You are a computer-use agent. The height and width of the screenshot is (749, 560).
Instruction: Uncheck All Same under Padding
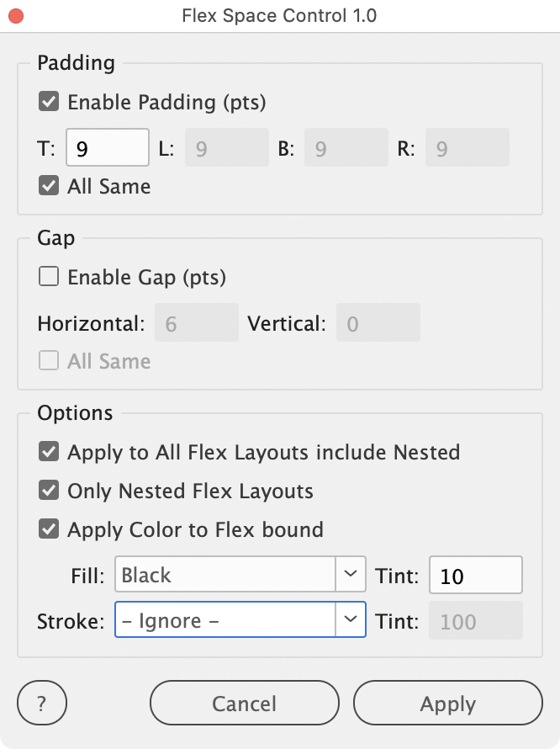point(49,186)
